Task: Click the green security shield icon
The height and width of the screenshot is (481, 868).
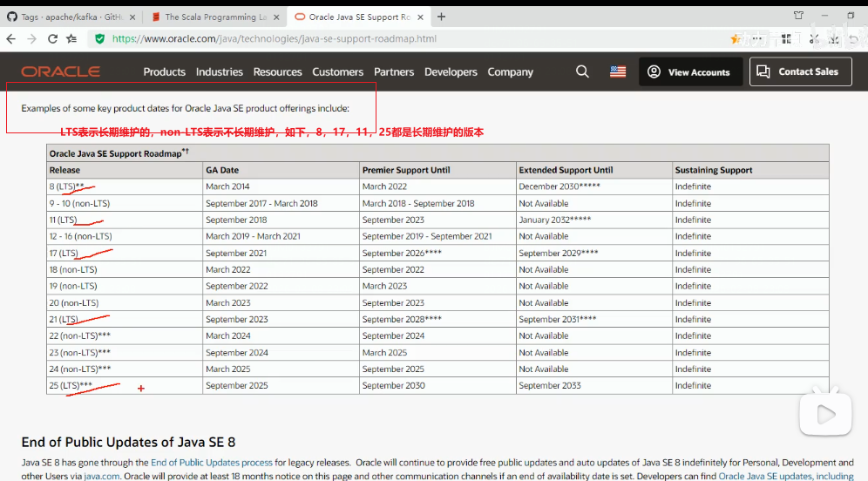Action: point(99,38)
